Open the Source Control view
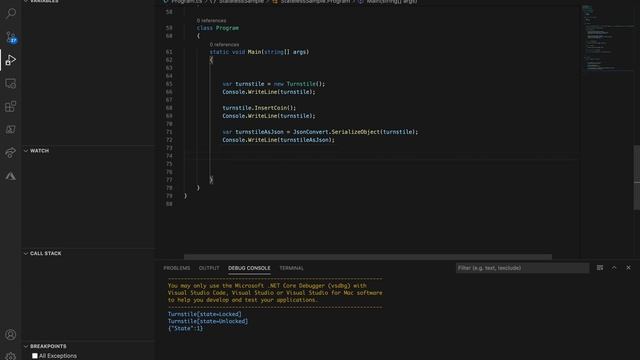Screen dimensions: 640x360 pyautogui.click(x=11, y=38)
